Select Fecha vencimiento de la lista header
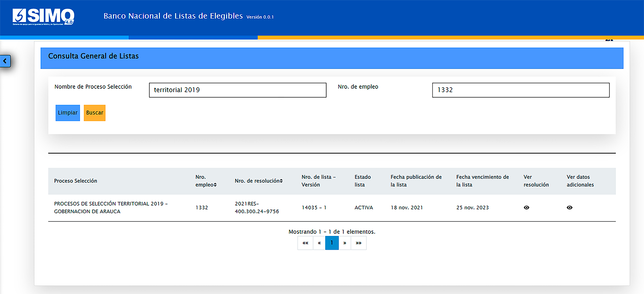Image resolution: width=644 pixels, height=294 pixels. coord(482,181)
